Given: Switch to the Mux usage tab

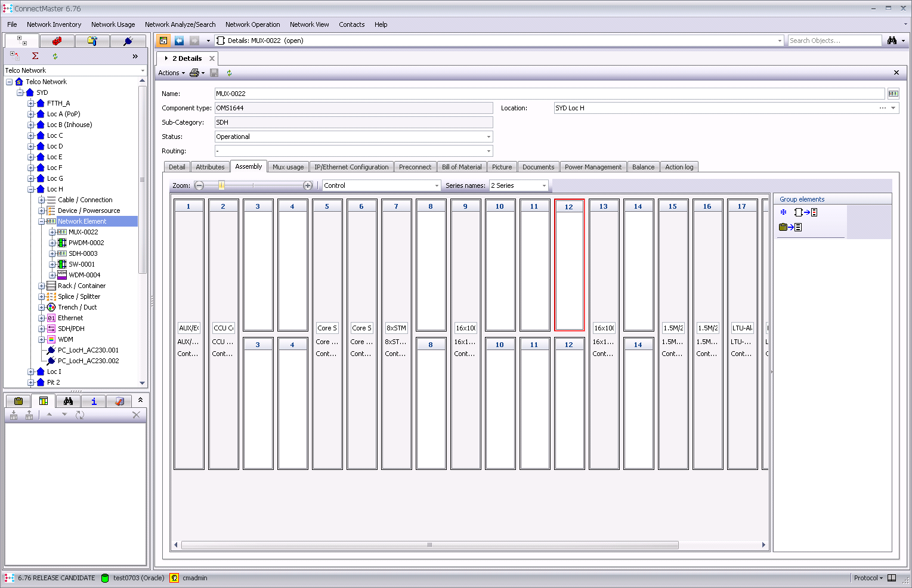Looking at the screenshot, I should [288, 167].
